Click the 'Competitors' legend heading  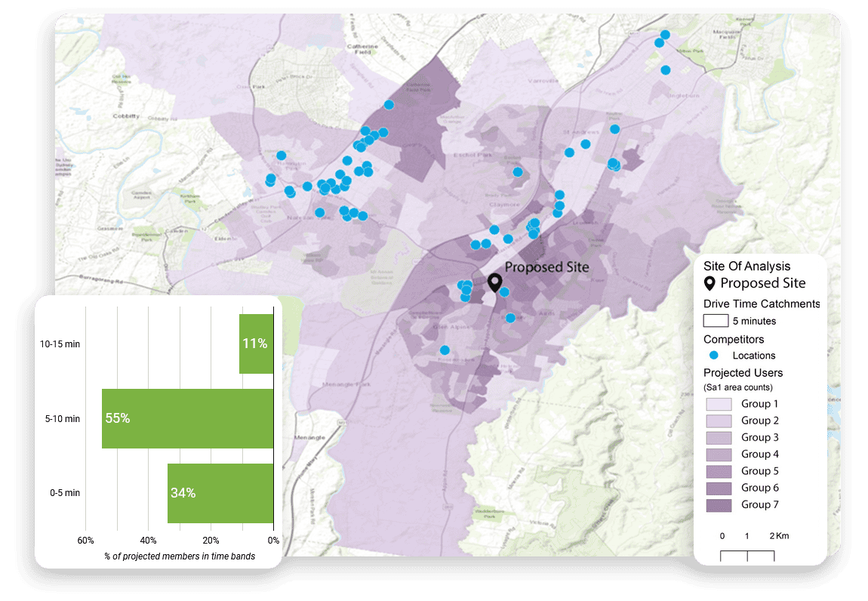point(734,339)
